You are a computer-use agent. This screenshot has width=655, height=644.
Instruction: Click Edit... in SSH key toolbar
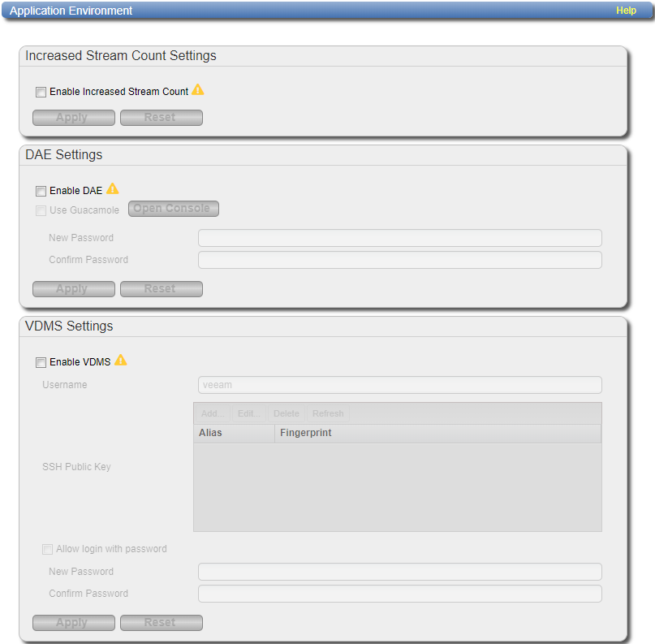tap(248, 413)
